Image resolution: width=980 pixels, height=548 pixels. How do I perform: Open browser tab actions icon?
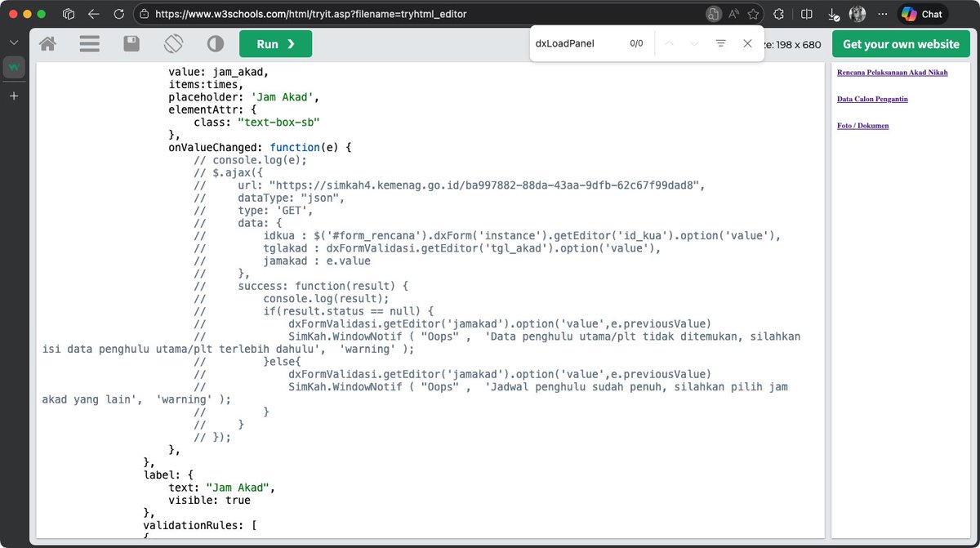[69, 14]
